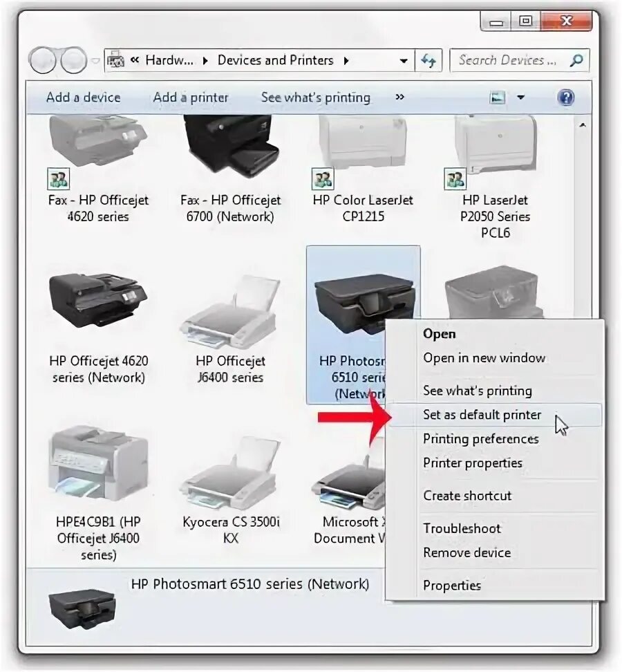Click the HP Photosmart 6510 series (Network) details text
The width and height of the screenshot is (622, 672).
[x=249, y=584]
